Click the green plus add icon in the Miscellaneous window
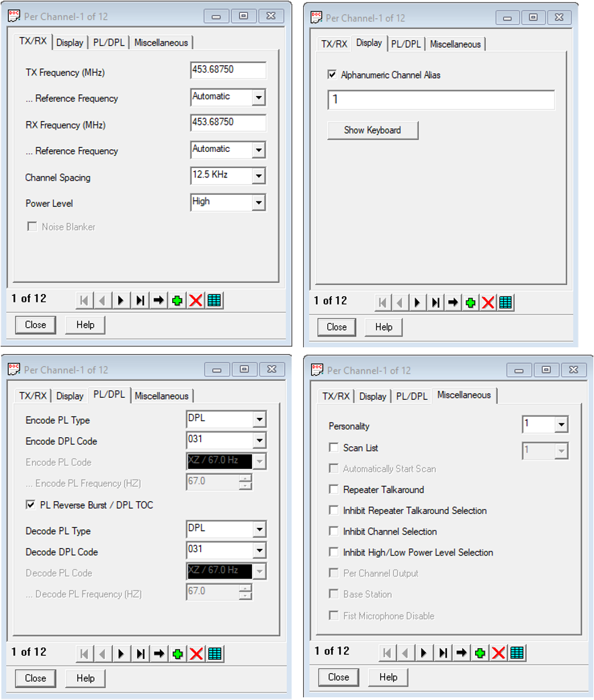 (x=480, y=652)
